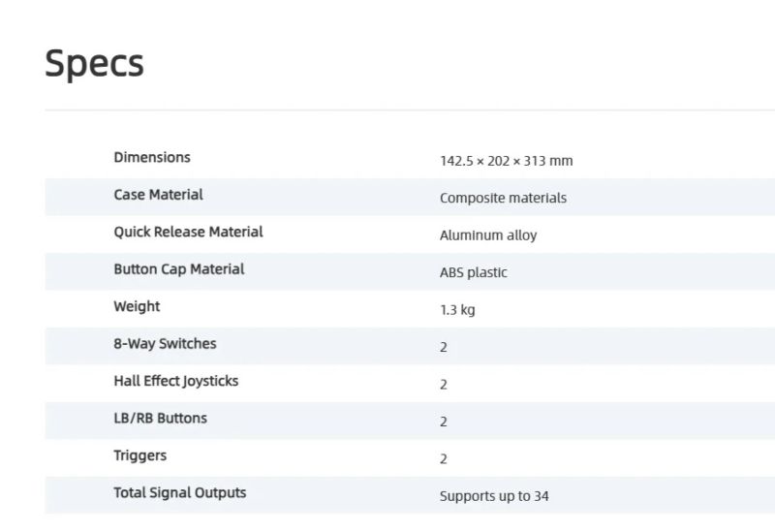
Task: Click the Dimensions row label
Action: (152, 157)
